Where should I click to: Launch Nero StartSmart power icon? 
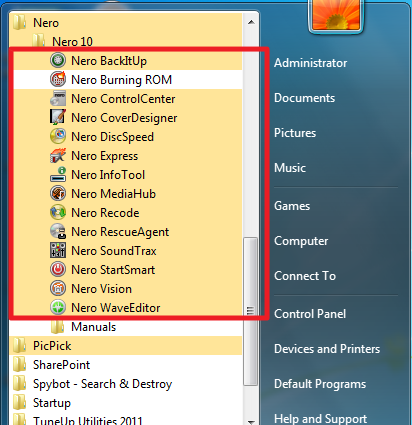(x=58, y=270)
